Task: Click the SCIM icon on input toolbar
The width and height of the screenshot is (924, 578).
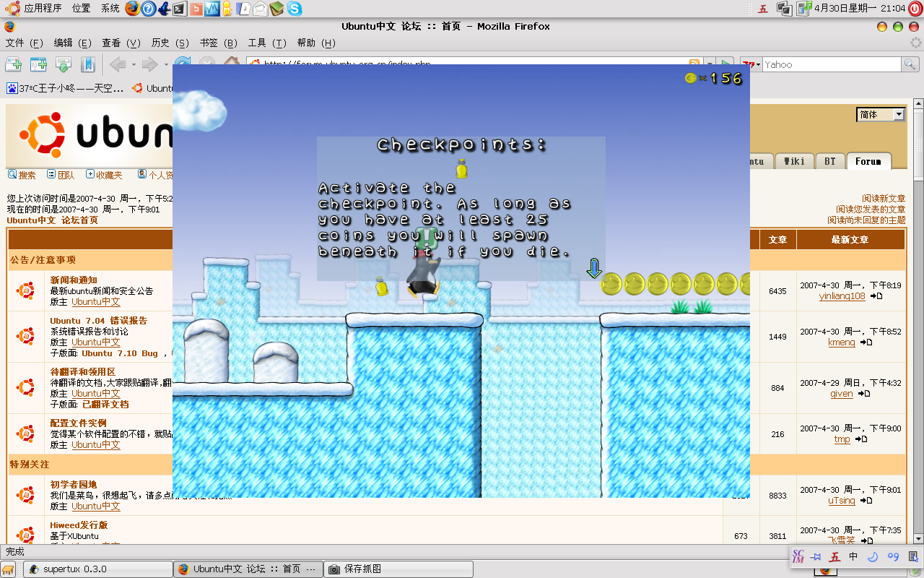Action: pyautogui.click(x=798, y=557)
